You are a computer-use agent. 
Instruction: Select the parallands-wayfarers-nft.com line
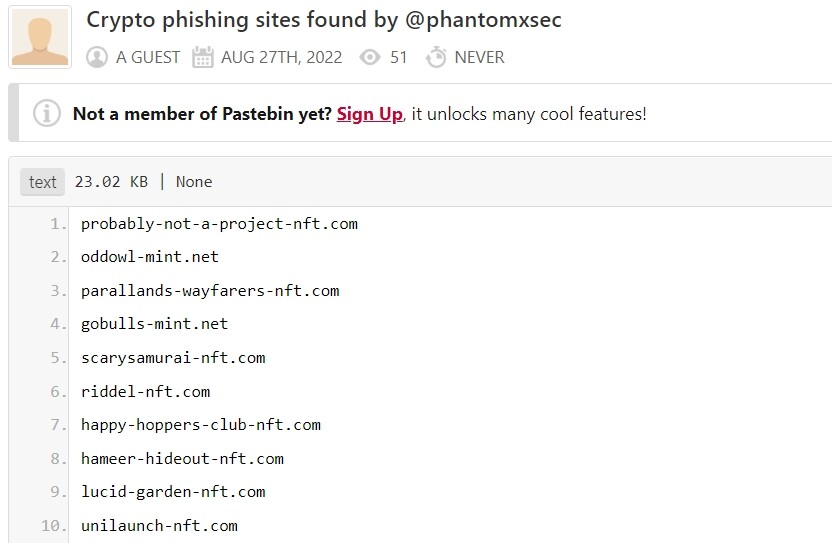[x=210, y=291]
